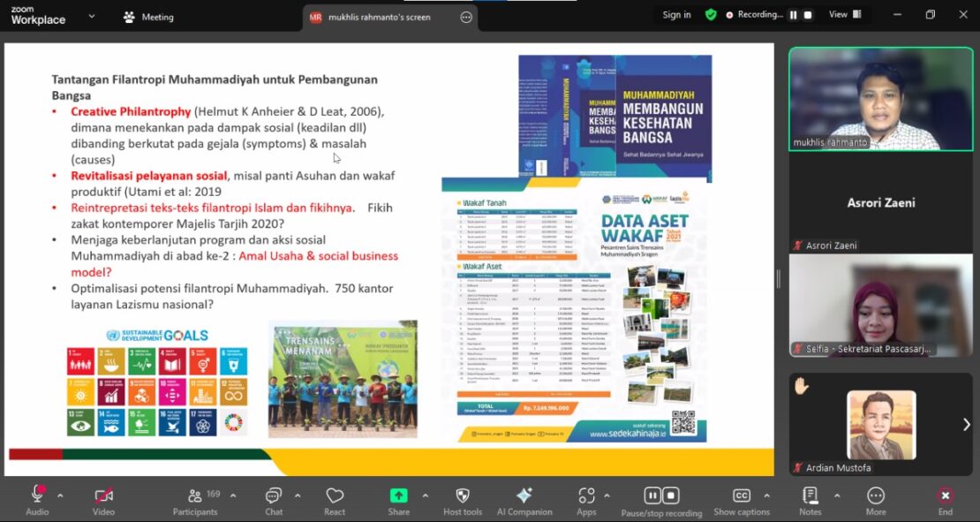This screenshot has height=522, width=980.
Task: Click QR code on wakaf poster
Action: pos(683,422)
